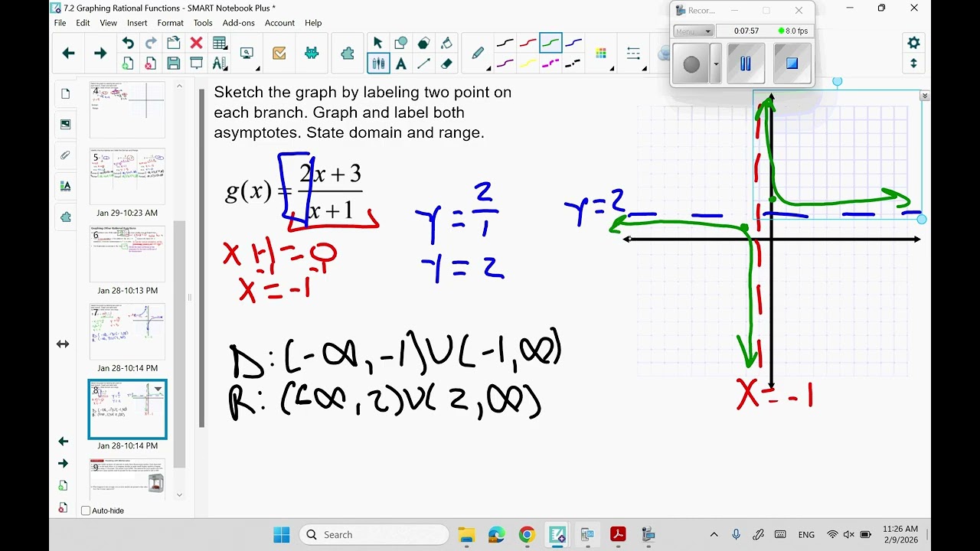
Task: Open the screen display view options
Action: [247, 53]
